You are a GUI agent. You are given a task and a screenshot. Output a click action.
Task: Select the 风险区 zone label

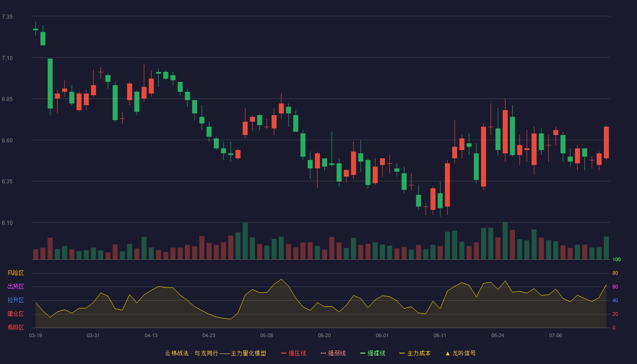pos(15,273)
